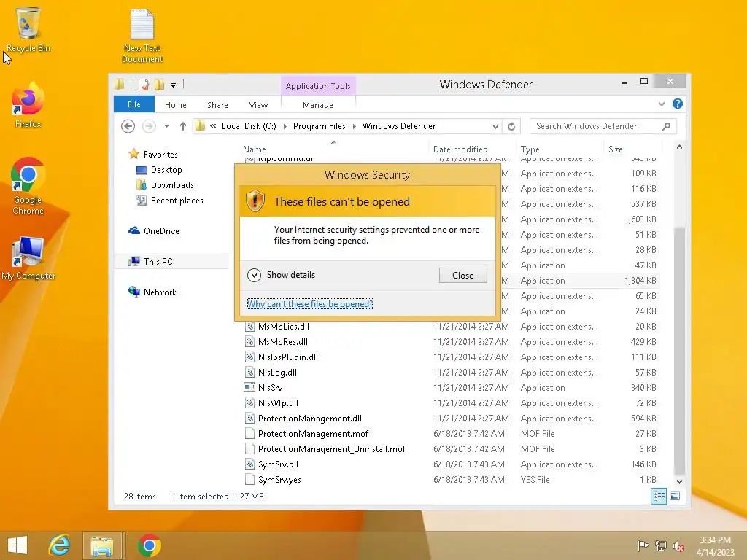Select This PC in the navigation pane

tap(171, 262)
